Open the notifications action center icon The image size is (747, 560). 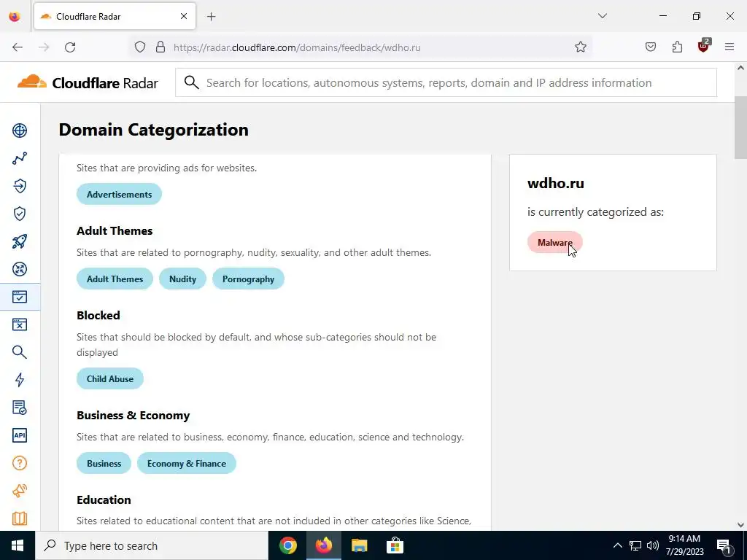(x=724, y=545)
